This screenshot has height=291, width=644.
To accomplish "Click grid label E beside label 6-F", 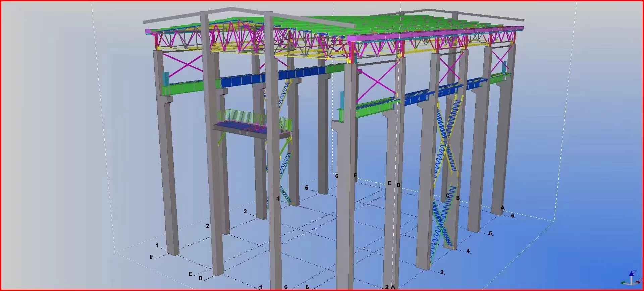I will pyautogui.click(x=389, y=183).
